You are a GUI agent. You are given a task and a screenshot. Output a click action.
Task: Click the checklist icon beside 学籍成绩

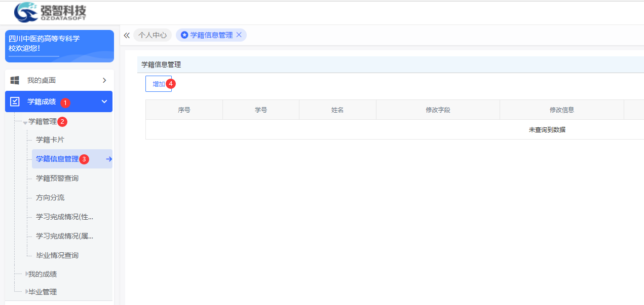pyautogui.click(x=15, y=101)
